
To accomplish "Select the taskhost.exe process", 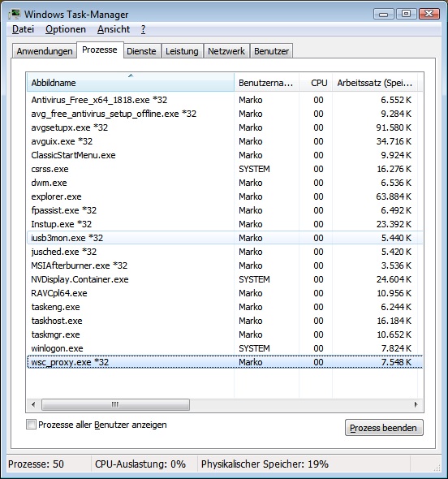I will (x=225, y=321).
